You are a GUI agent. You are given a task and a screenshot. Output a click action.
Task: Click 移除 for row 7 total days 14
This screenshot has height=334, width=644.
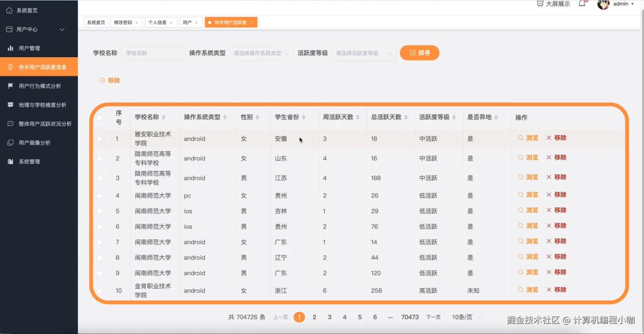557,241
